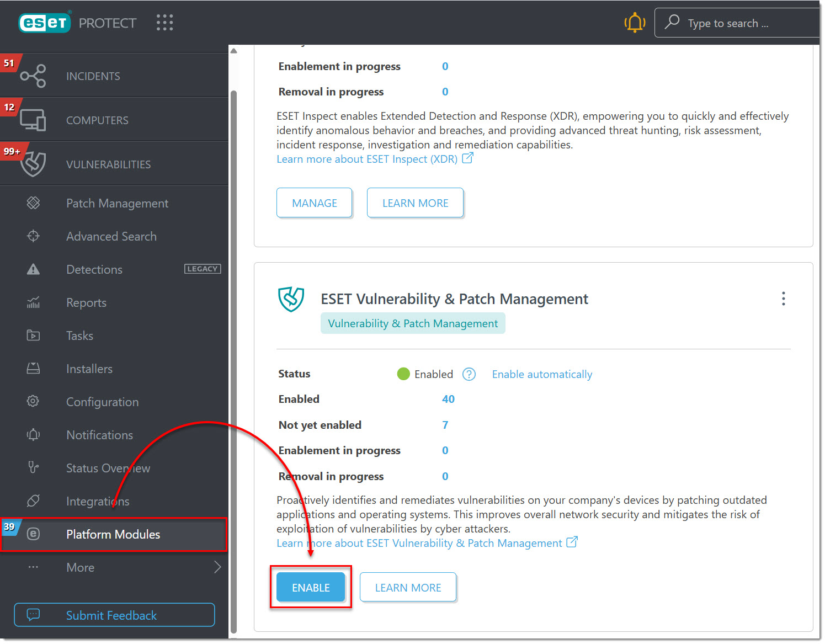Click the Installers icon
The width and height of the screenshot is (825, 644).
coord(33,369)
